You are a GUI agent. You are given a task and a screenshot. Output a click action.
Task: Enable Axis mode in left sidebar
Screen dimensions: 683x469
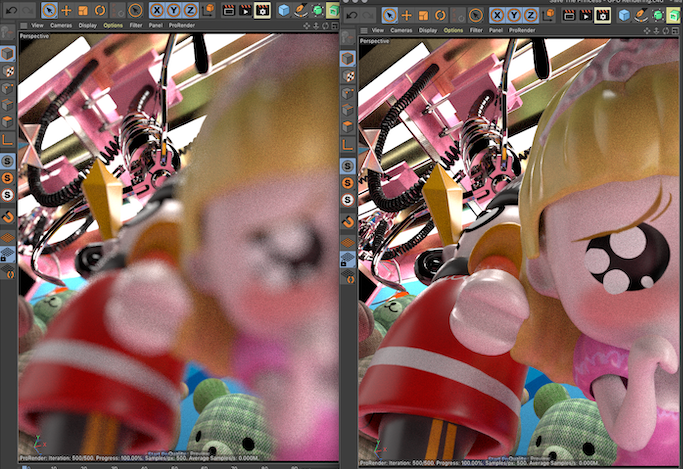[x=7, y=140]
